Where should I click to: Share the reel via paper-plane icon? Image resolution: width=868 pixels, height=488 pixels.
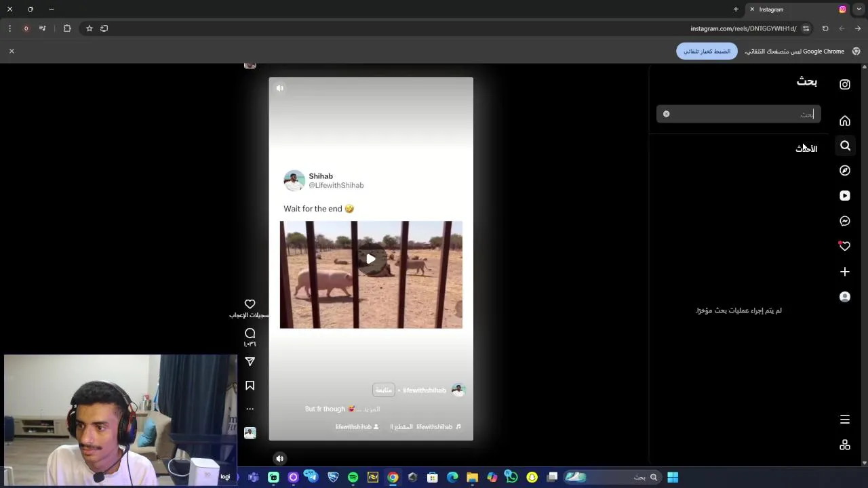(x=250, y=362)
